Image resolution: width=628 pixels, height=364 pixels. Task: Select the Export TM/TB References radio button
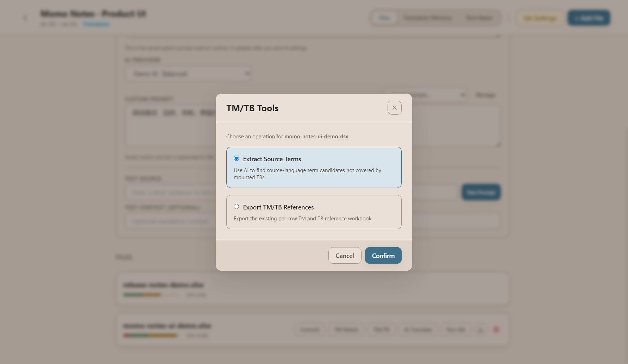tap(237, 207)
